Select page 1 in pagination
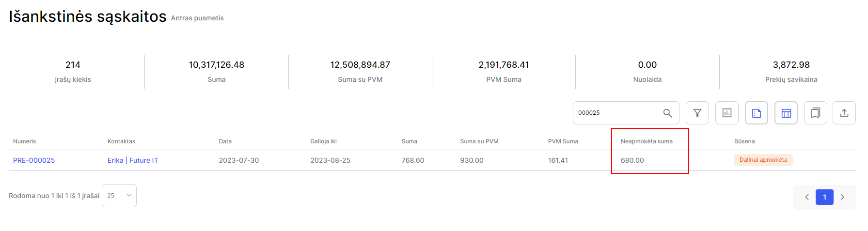This screenshot has height=231, width=868. pos(824,197)
